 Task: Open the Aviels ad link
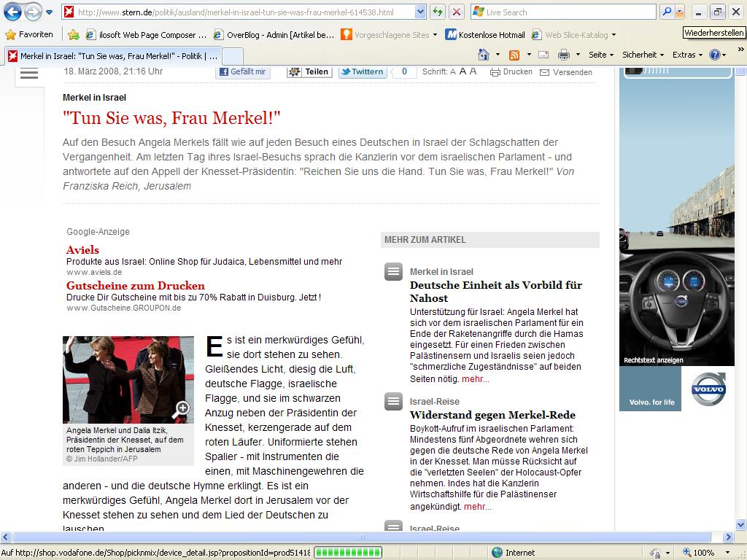point(83,249)
